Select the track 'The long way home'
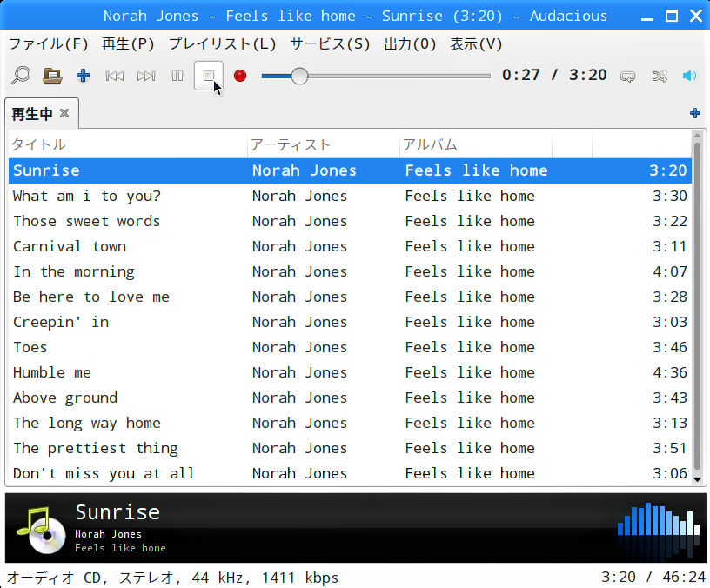The width and height of the screenshot is (710, 588). click(350, 424)
